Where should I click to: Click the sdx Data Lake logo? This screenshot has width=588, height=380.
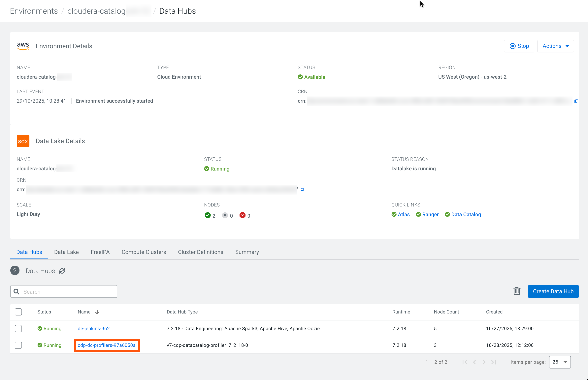pyautogui.click(x=23, y=141)
